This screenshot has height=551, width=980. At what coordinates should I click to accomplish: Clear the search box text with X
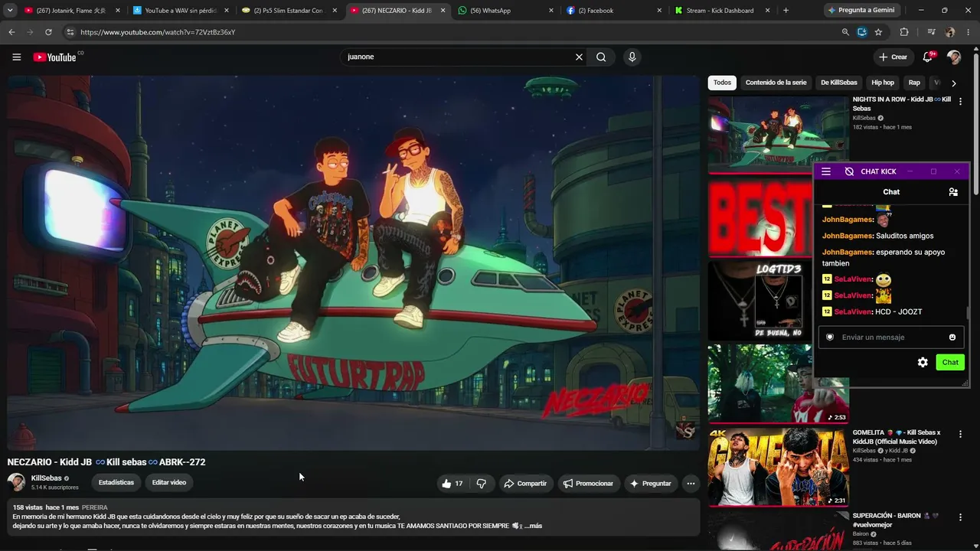(x=579, y=57)
